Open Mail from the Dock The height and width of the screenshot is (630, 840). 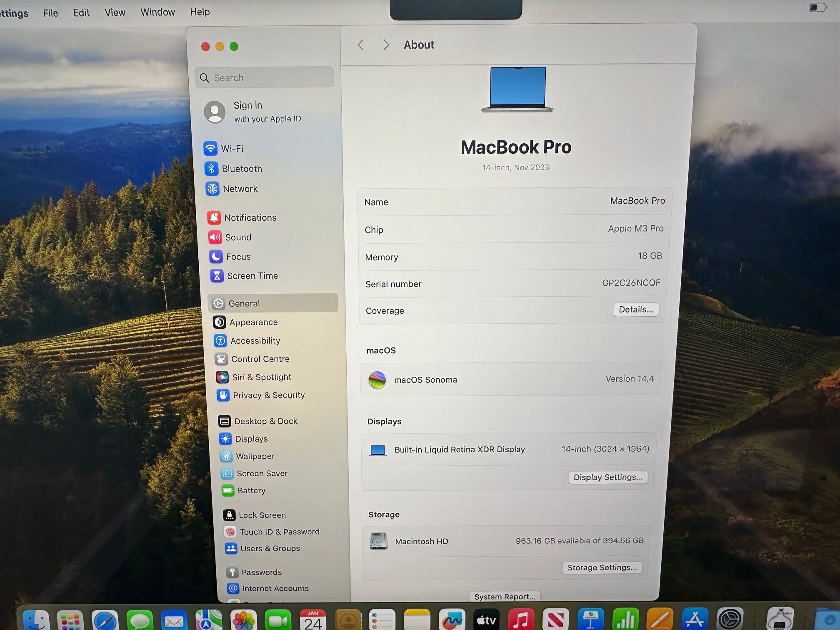(174, 621)
